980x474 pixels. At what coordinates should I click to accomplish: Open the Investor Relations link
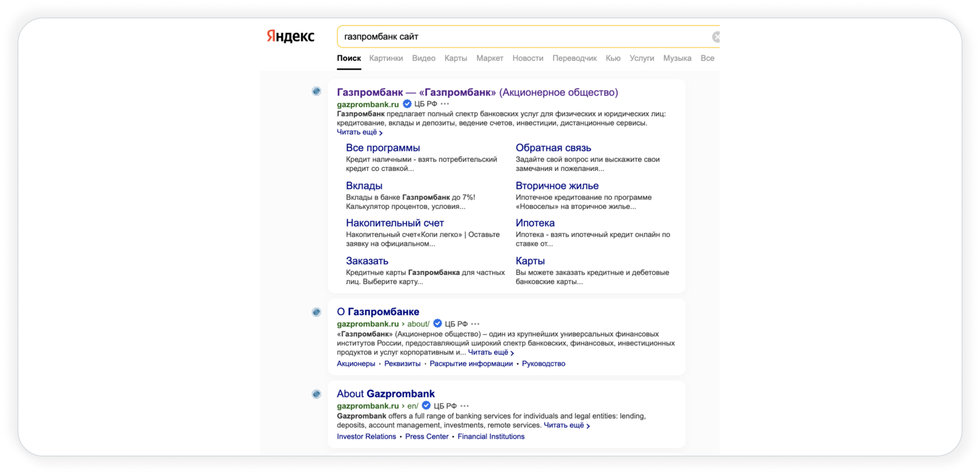pyautogui.click(x=366, y=437)
